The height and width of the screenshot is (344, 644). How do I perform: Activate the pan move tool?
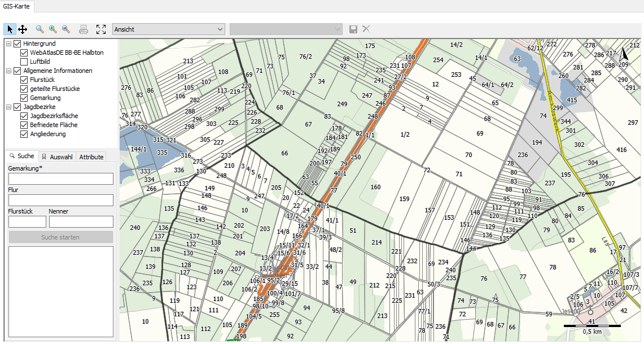[x=23, y=29]
